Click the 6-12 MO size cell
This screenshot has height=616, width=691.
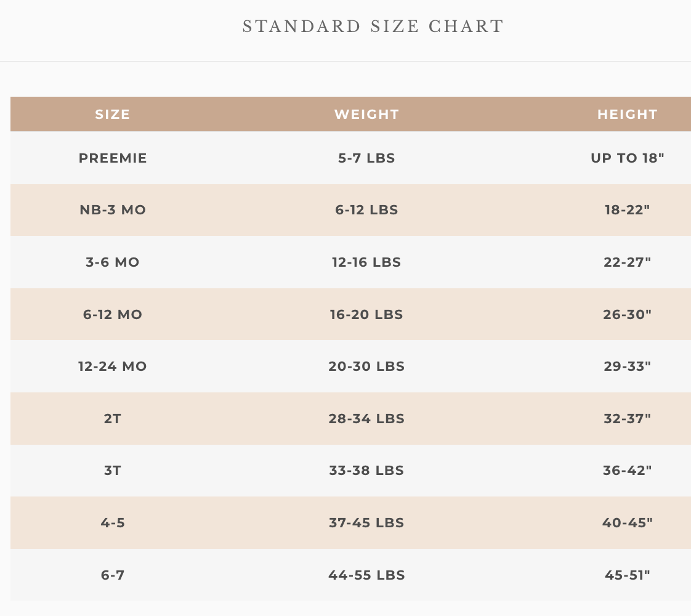(113, 315)
